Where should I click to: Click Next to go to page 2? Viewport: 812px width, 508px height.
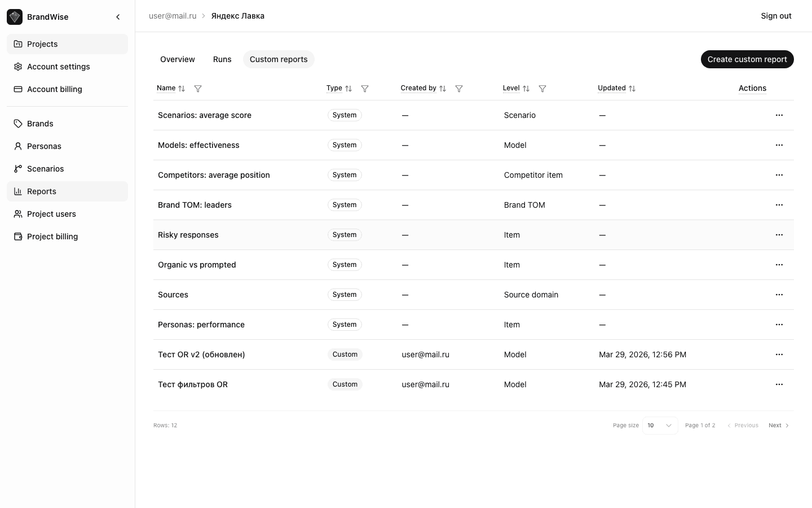[x=778, y=425]
